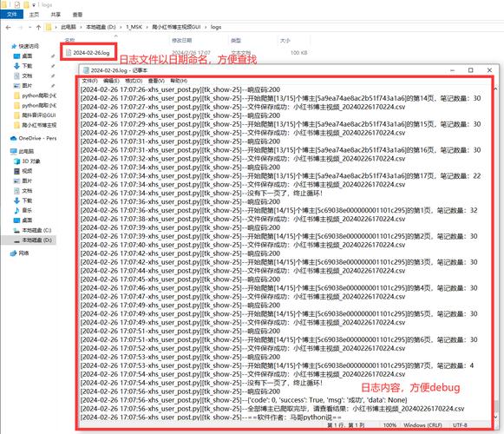504x434 pixels.
Task: Open Notepad's 格式(O) menu
Action: click(134, 81)
